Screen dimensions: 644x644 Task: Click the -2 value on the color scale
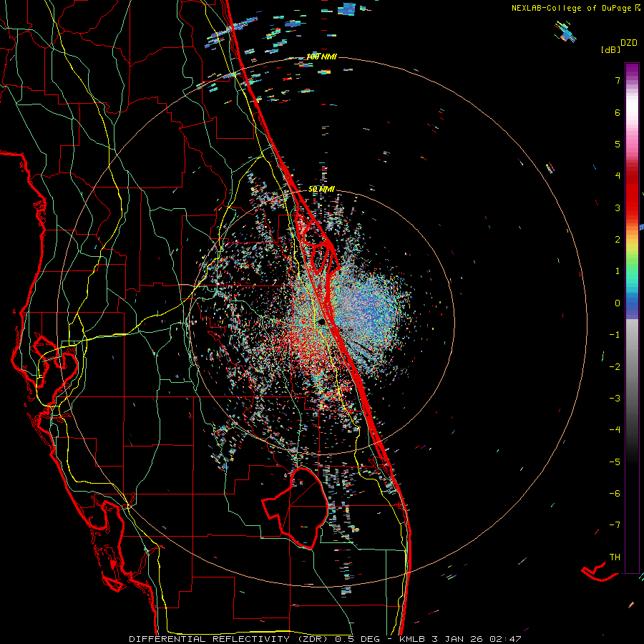click(615, 367)
